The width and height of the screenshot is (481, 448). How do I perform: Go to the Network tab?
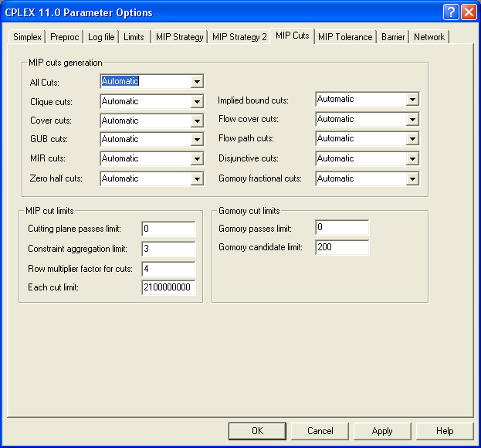(x=428, y=37)
